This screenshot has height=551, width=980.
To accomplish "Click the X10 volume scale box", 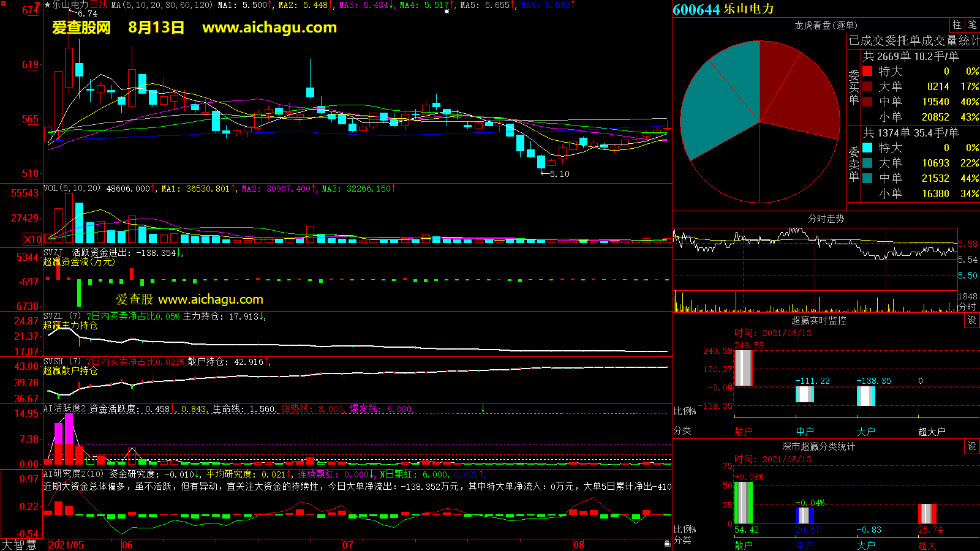I will tap(32, 239).
